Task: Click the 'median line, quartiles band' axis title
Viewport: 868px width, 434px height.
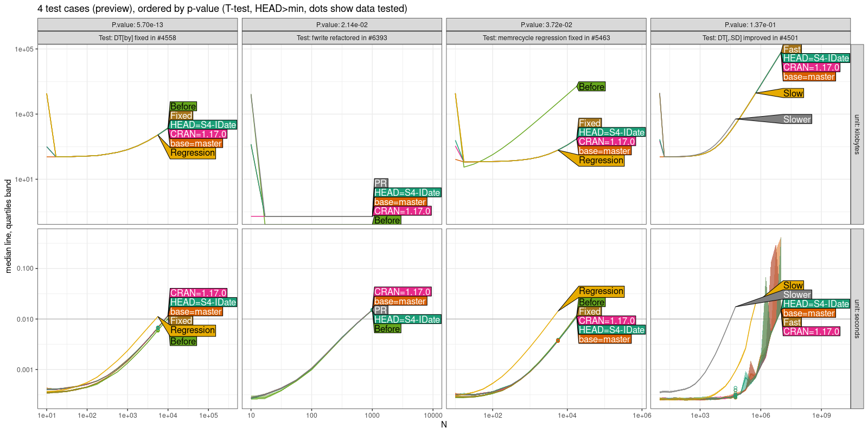Action: point(8,226)
